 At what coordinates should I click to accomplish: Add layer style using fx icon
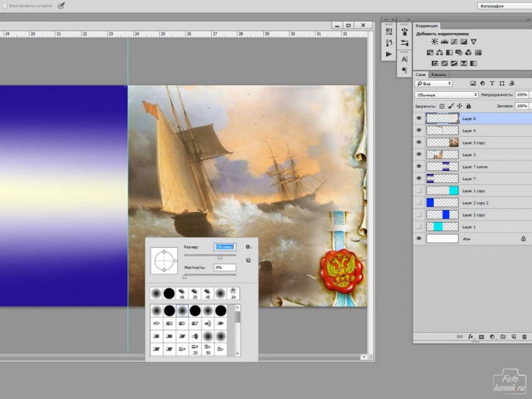[x=470, y=337]
